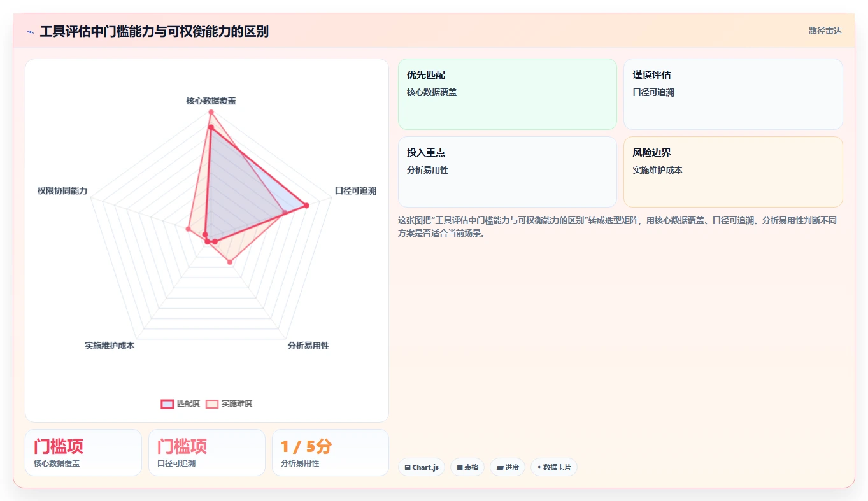Click the lightning icon beside the page title

31,31
